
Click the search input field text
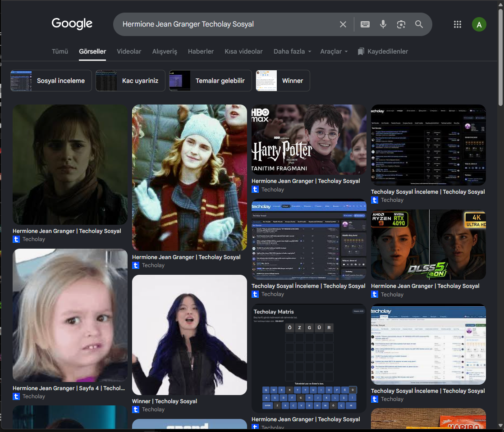click(x=188, y=24)
